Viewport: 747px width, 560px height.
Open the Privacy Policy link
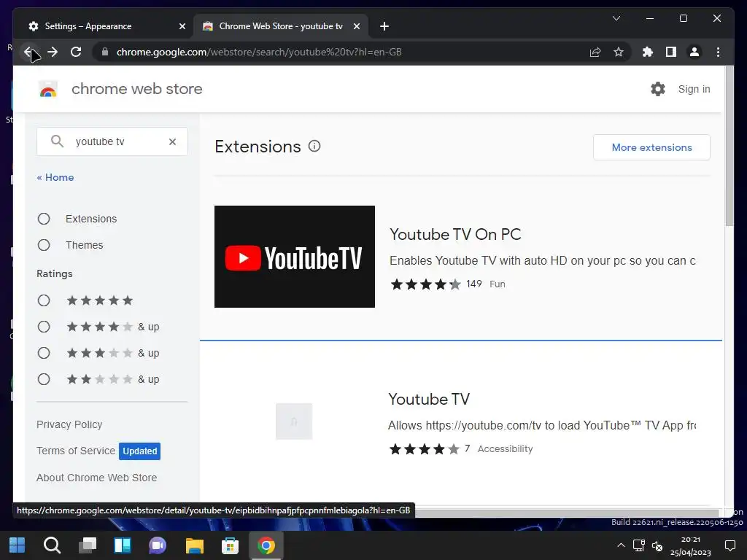pos(69,424)
